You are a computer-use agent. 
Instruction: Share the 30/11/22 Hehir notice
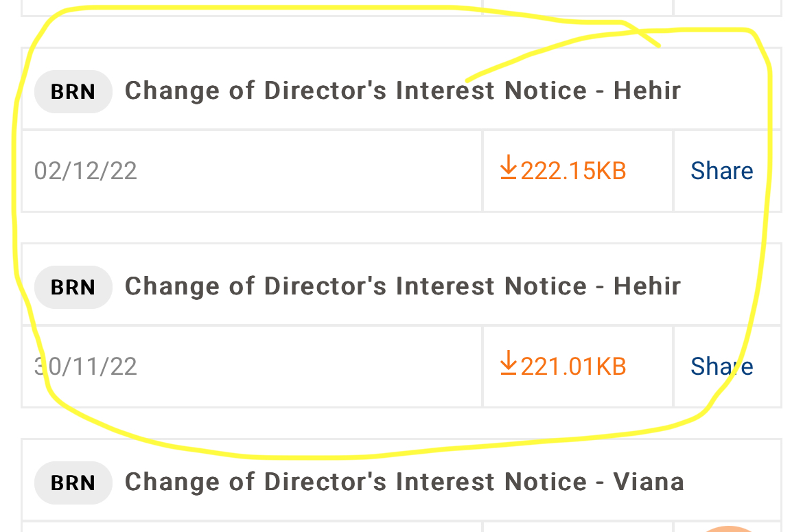tap(721, 366)
